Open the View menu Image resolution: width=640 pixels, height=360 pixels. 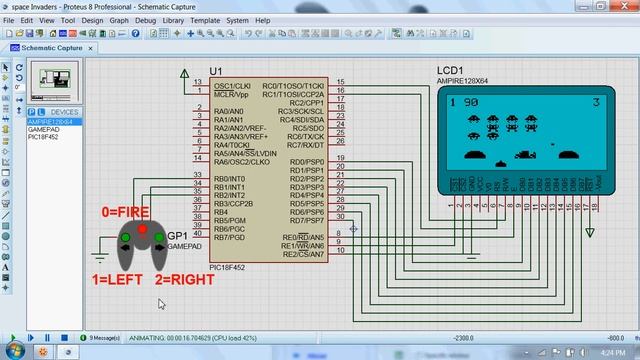(47, 20)
